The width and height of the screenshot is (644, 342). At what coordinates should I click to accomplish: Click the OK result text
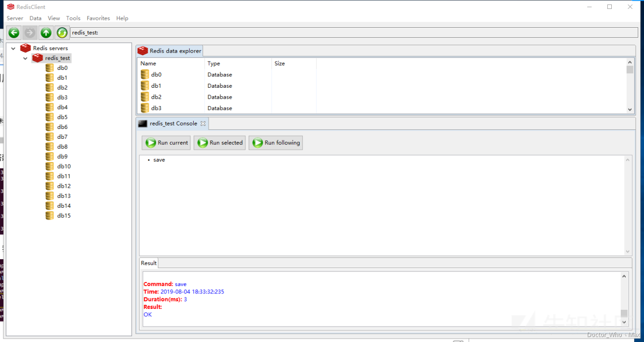click(148, 314)
